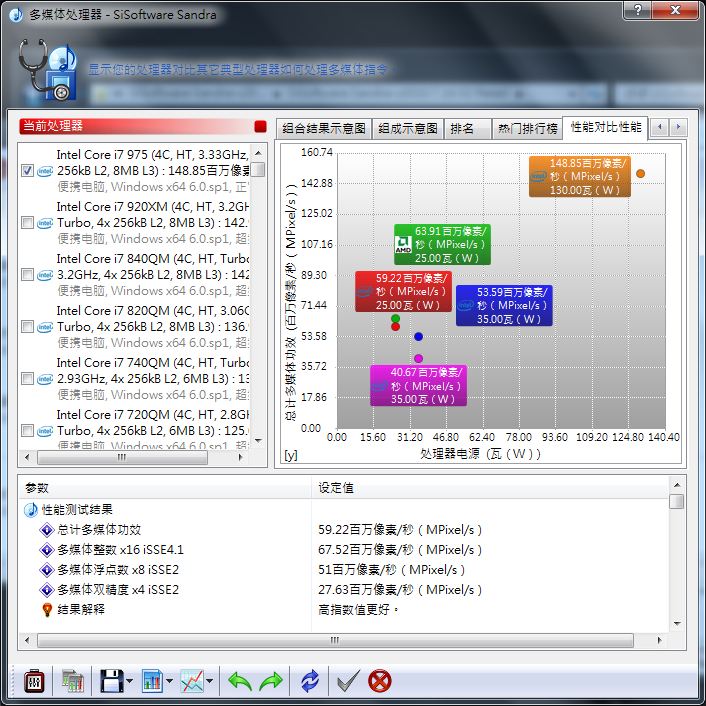This screenshot has width=706, height=706.
Task: Click the red circled X cancel icon
Action: click(x=380, y=682)
